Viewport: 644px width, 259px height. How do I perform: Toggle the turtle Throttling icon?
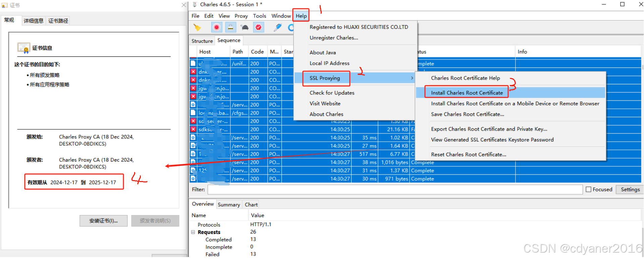coord(245,28)
